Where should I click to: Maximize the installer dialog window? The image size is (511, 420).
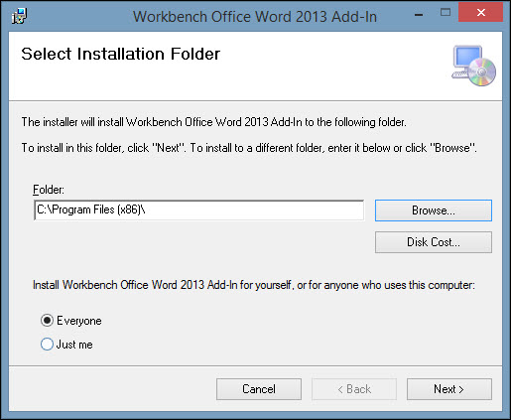(x=446, y=13)
